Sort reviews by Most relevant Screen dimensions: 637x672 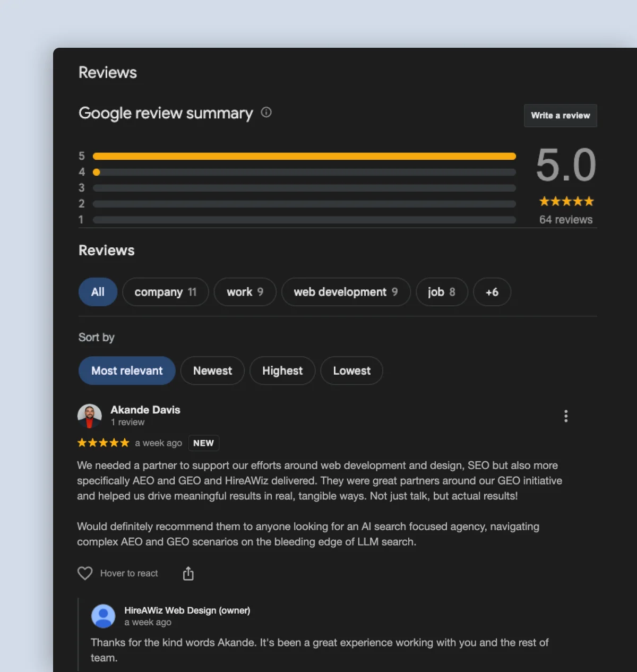(x=127, y=371)
